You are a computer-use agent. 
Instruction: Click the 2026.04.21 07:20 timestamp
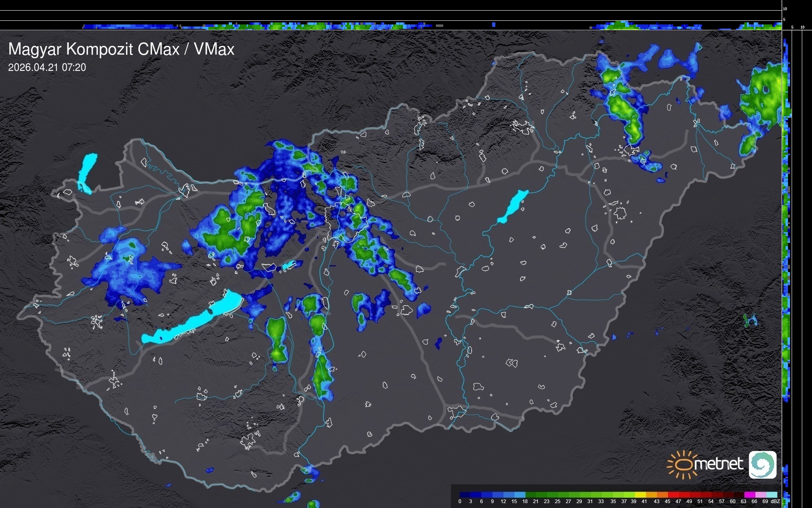coord(47,68)
